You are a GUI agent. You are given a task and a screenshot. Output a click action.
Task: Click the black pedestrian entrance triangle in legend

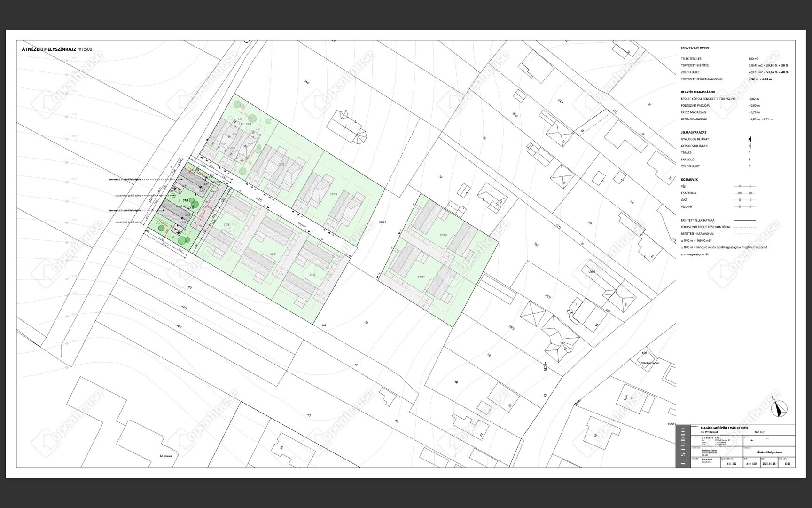[750, 139]
